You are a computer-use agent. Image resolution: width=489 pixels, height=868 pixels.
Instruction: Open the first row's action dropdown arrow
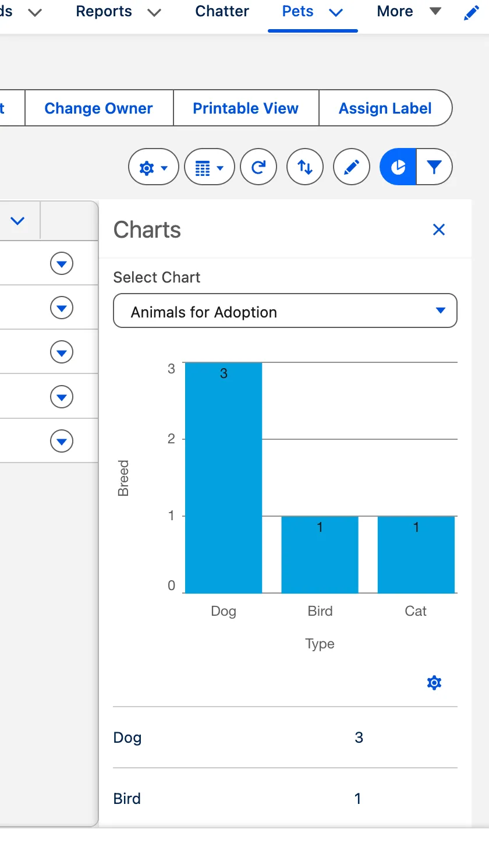point(62,264)
